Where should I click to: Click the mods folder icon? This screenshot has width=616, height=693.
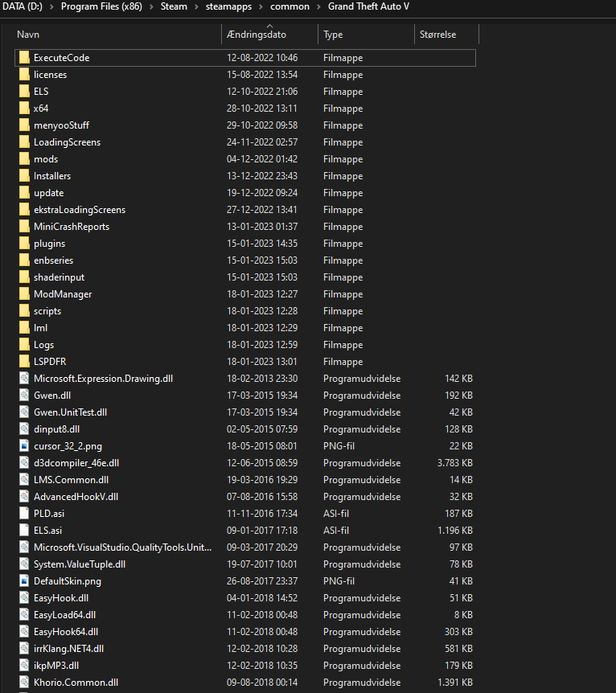click(x=24, y=159)
